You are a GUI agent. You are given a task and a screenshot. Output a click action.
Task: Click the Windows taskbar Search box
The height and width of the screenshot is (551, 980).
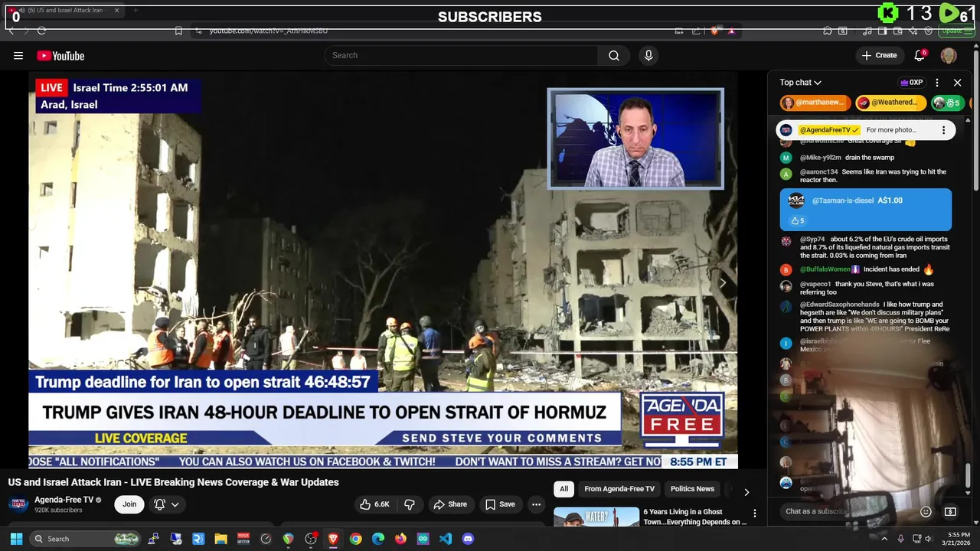[x=85, y=539]
